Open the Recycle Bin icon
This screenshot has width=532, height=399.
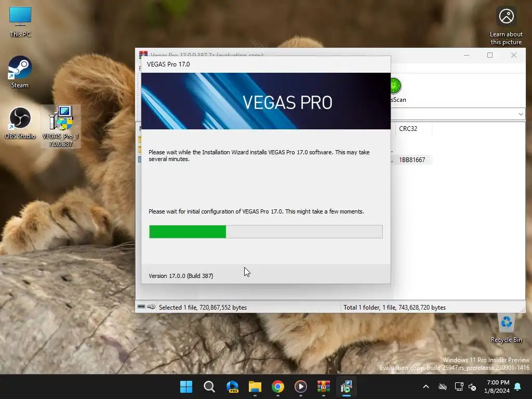pos(506,328)
